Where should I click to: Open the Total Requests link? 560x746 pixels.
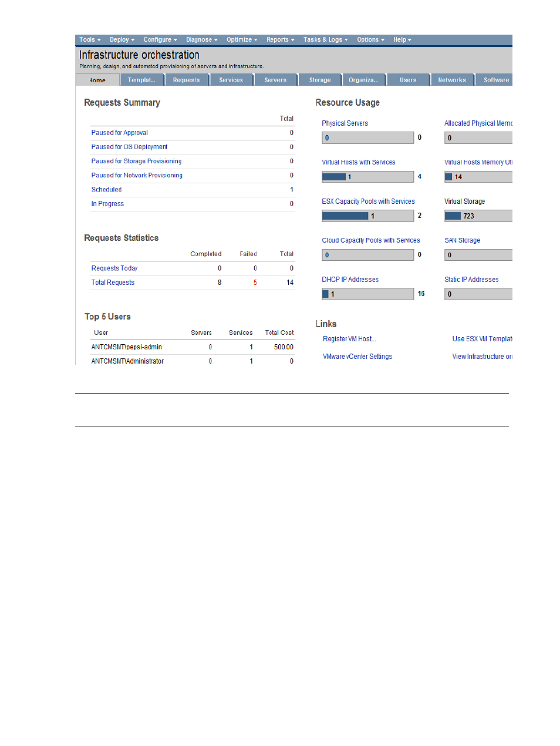(x=113, y=283)
